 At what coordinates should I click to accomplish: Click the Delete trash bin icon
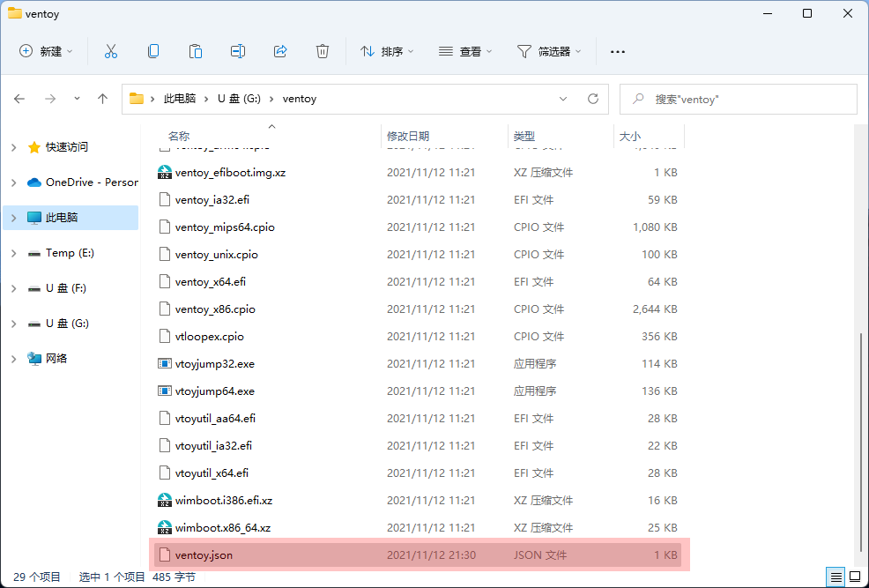point(323,51)
